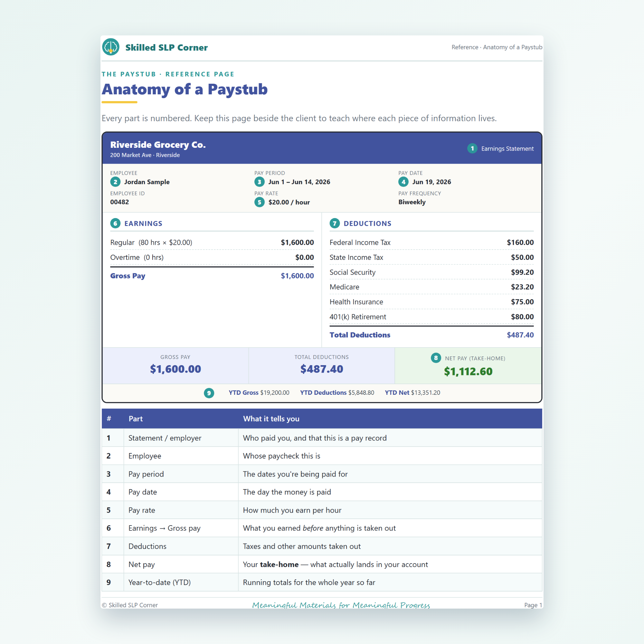Click the Gross Pay $1,600.00 line in Earnings
Image resolution: width=644 pixels, height=644 pixels.
212,276
